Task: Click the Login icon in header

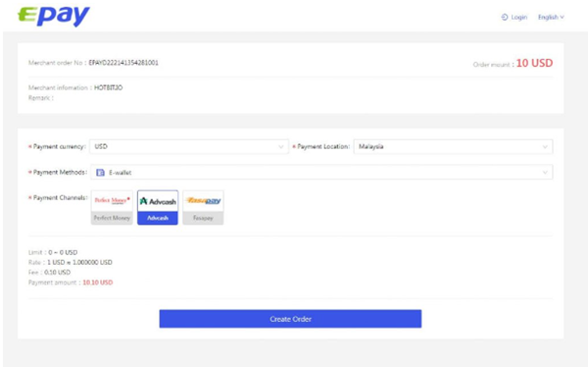Action: pyautogui.click(x=505, y=18)
